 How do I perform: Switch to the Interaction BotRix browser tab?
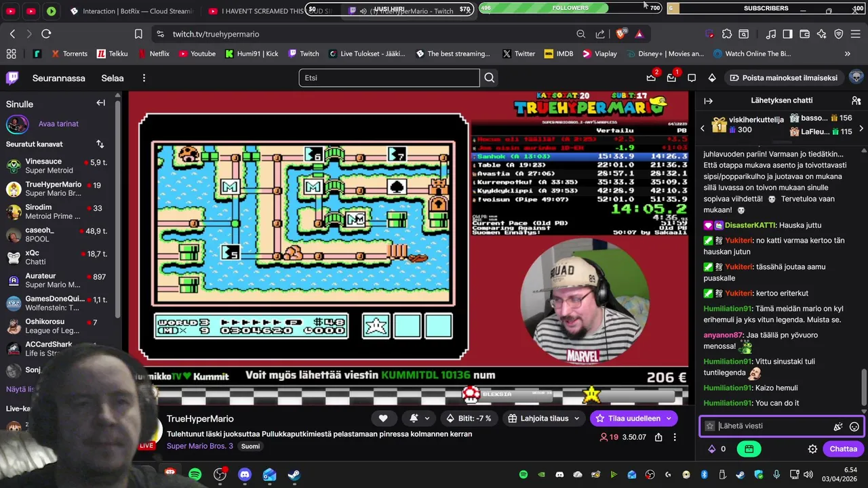(131, 11)
